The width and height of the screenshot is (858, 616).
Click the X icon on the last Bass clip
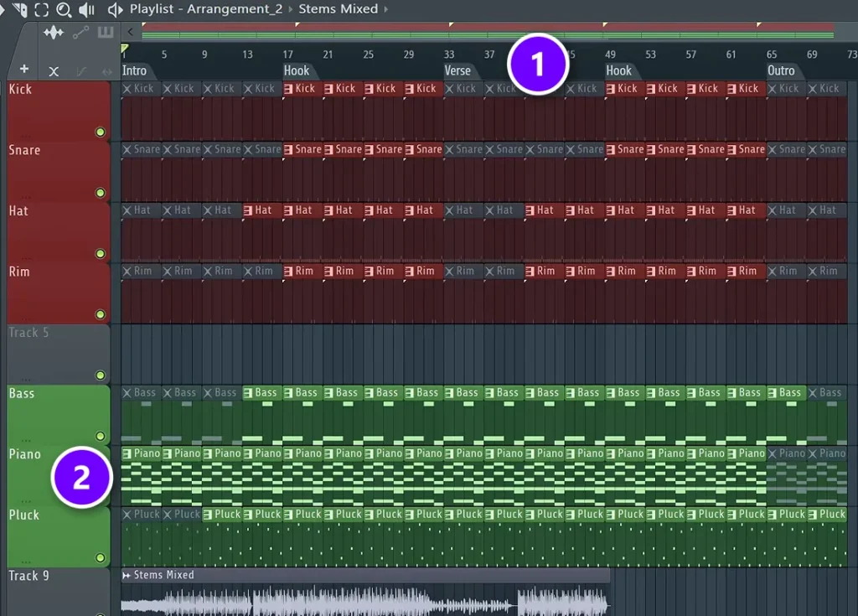813,392
